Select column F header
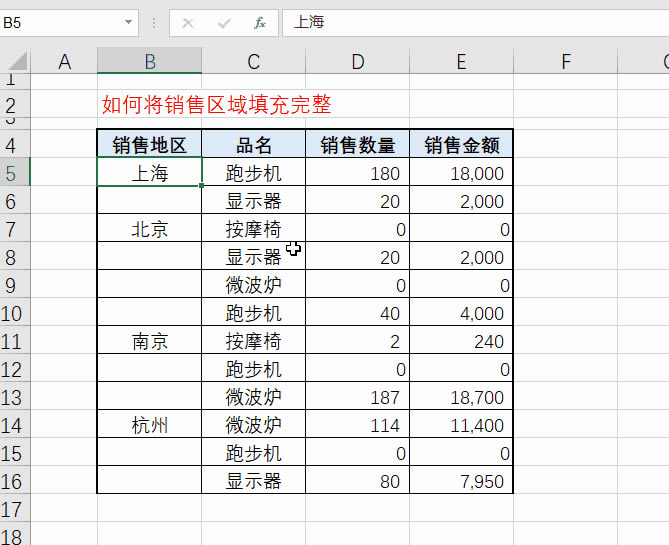This screenshot has width=669, height=545. click(566, 61)
